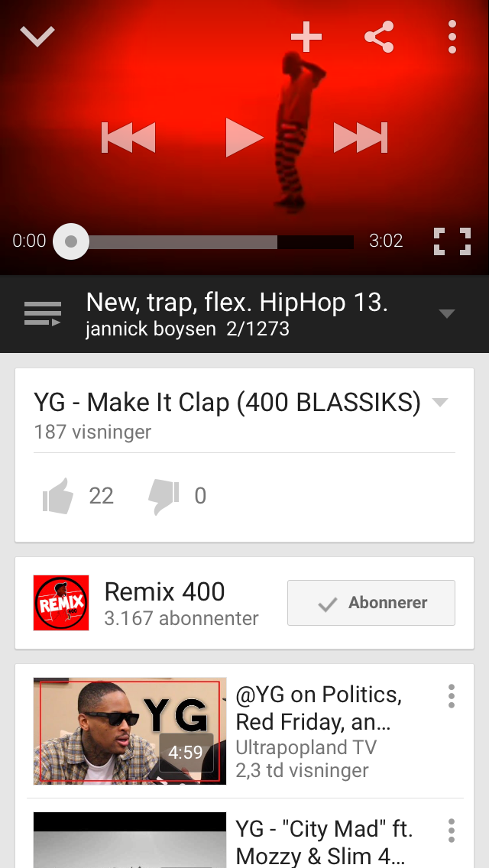Minimize the video player with the down chevron
Viewport: 489px width, 868px height.
coord(37,37)
